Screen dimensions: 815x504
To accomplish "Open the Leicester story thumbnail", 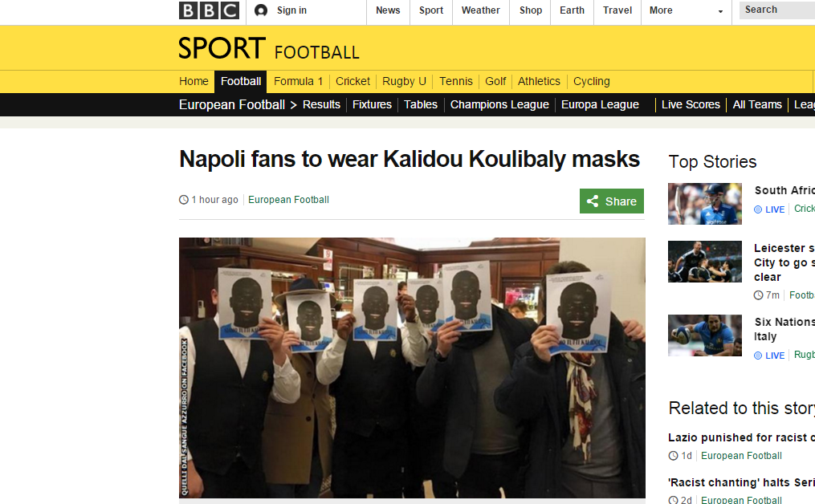I will point(705,262).
